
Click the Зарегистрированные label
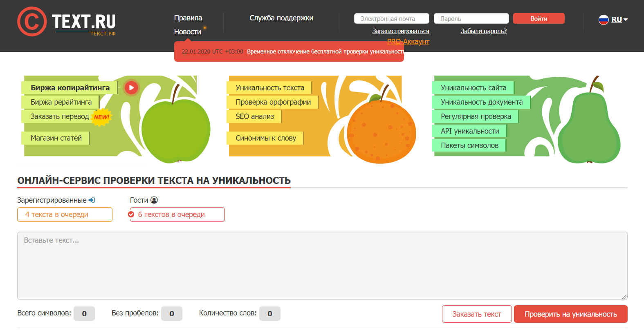click(x=52, y=200)
